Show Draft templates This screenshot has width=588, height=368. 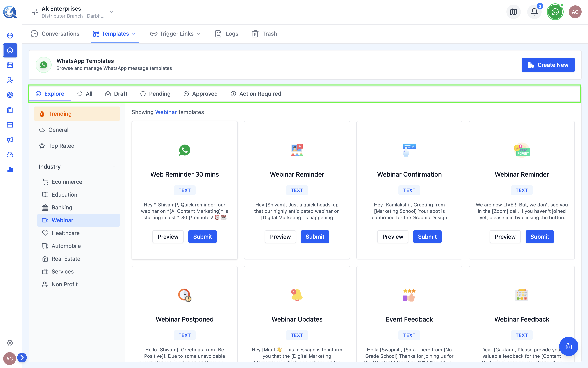[116, 94]
